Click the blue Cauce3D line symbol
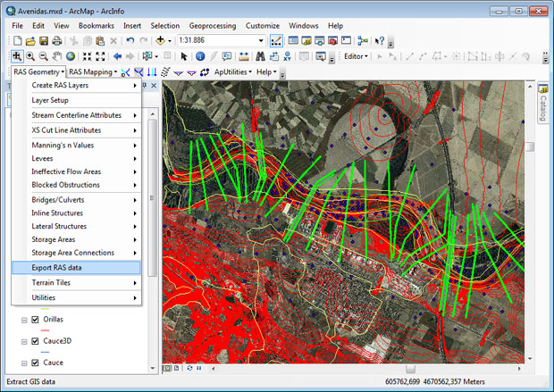The height and width of the screenshot is (392, 554). click(x=45, y=352)
